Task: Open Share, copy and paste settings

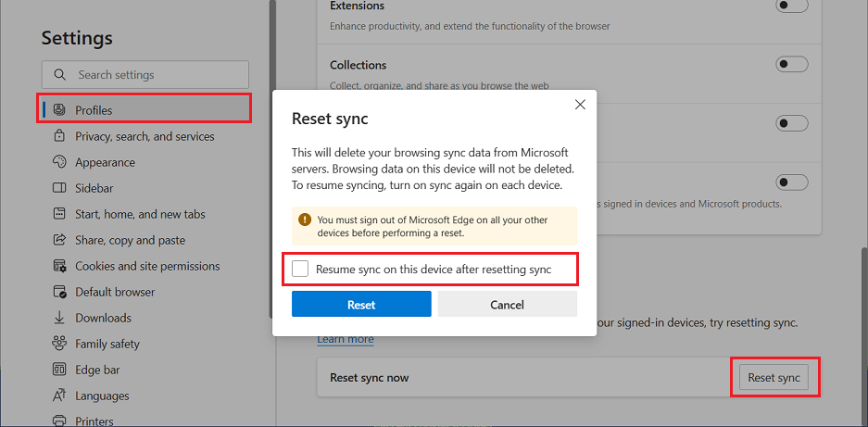Action: (130, 240)
